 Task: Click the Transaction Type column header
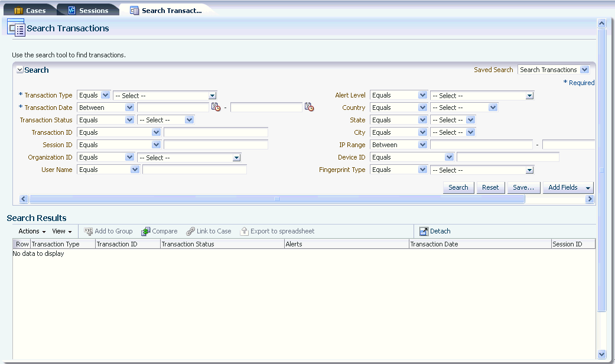coord(63,244)
